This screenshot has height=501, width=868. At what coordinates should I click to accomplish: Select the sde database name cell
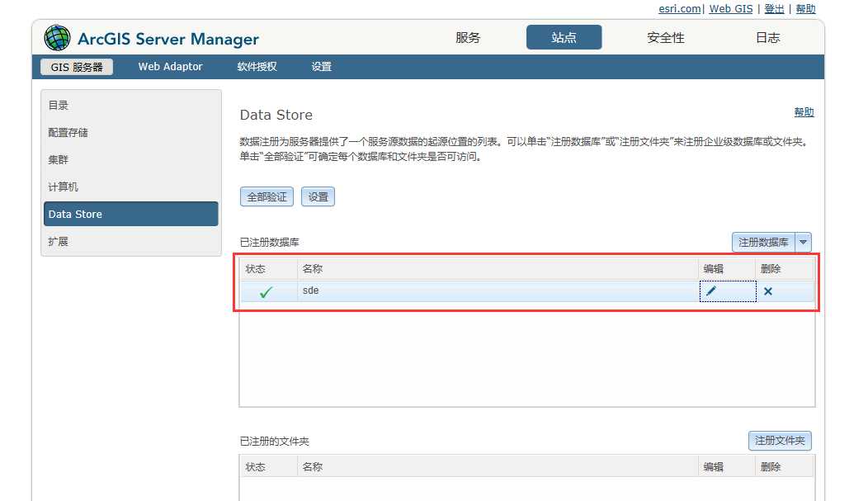tap(497, 291)
